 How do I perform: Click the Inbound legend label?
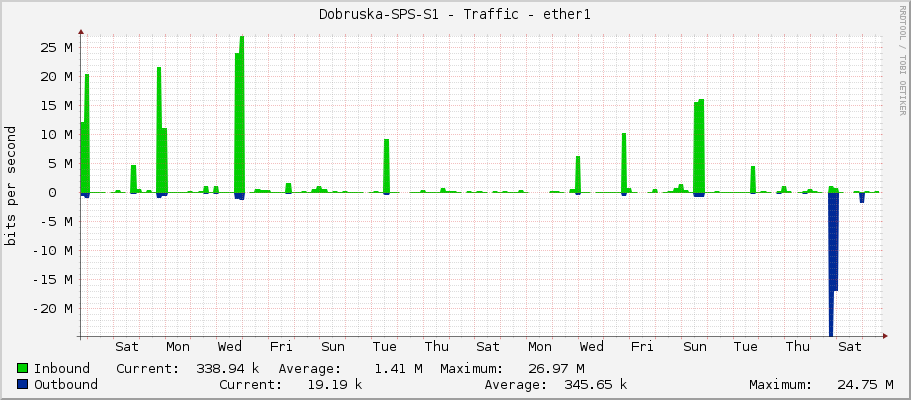[x=62, y=368]
